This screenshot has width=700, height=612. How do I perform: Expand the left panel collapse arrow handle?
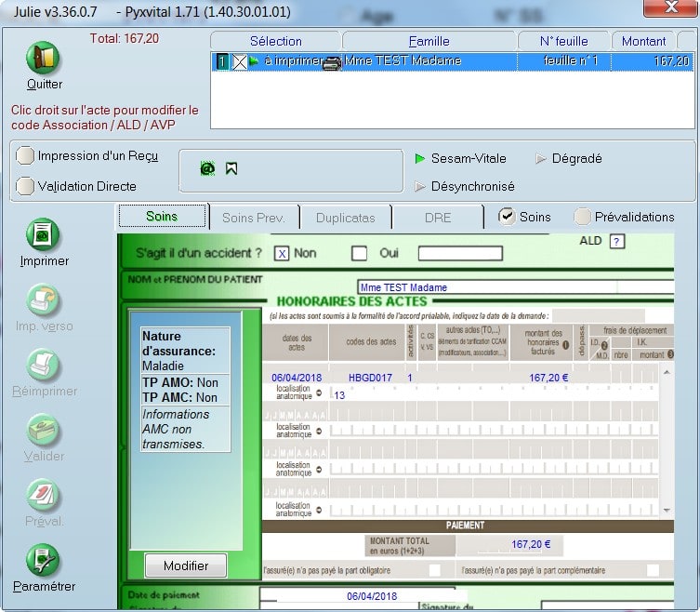[x=123, y=446]
